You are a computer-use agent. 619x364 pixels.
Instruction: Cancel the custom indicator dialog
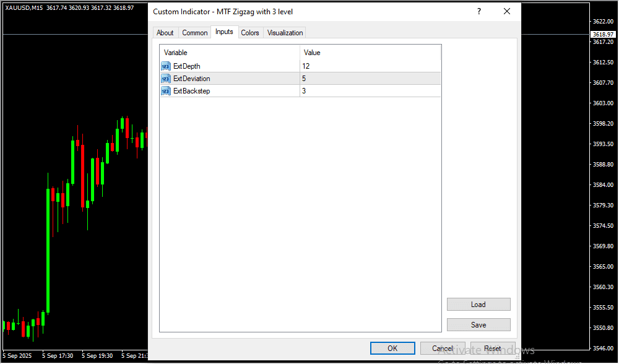point(443,349)
